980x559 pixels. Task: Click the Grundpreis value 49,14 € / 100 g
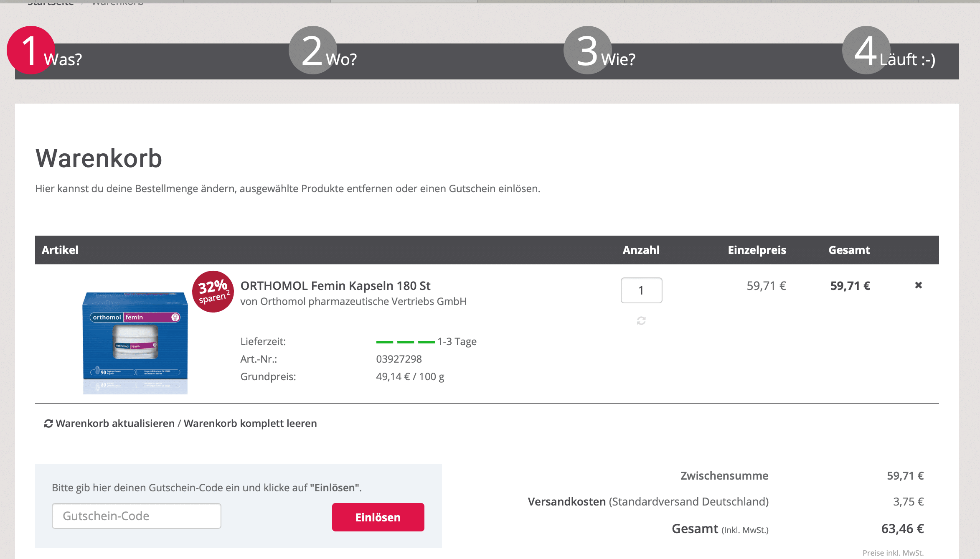[410, 376]
